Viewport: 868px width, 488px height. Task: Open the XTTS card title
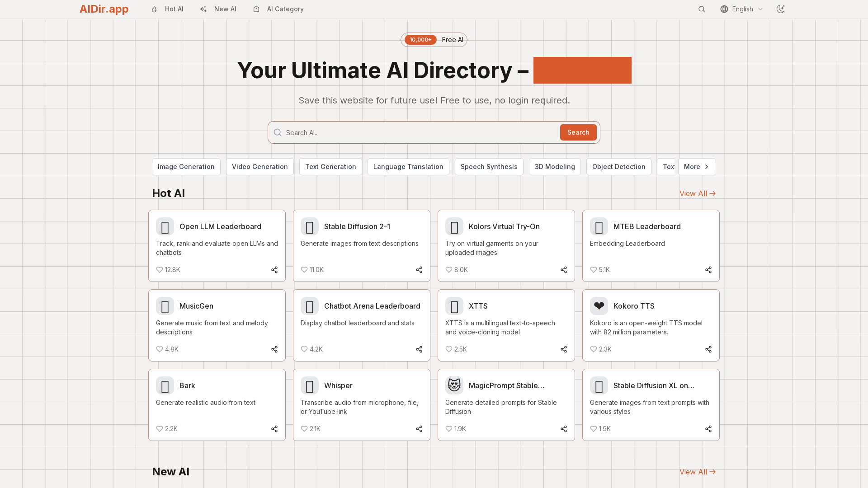coord(478,306)
